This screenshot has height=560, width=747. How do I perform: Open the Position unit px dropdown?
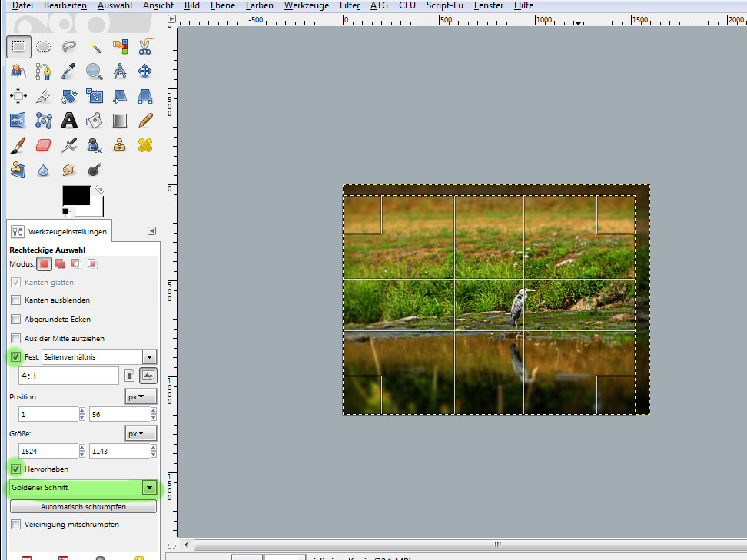pyautogui.click(x=141, y=396)
